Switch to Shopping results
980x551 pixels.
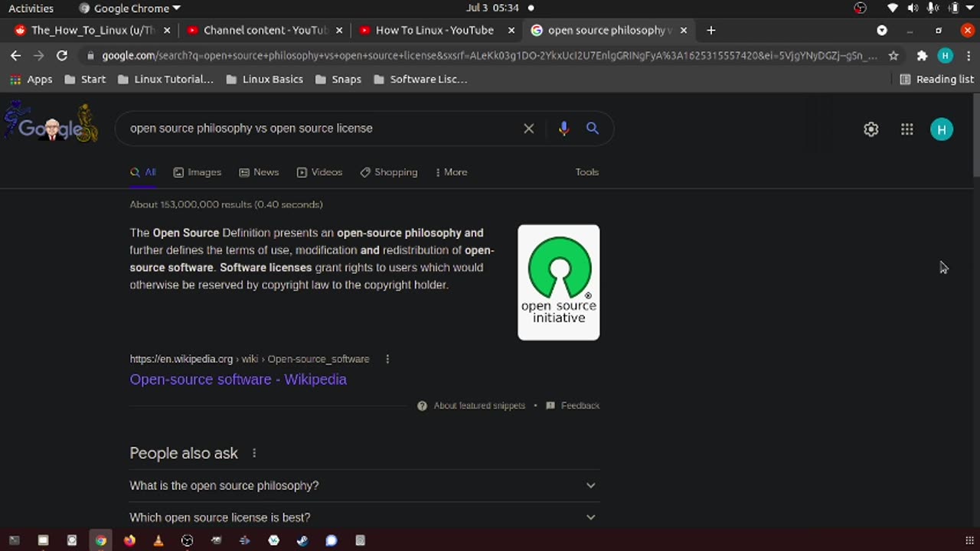pyautogui.click(x=389, y=172)
